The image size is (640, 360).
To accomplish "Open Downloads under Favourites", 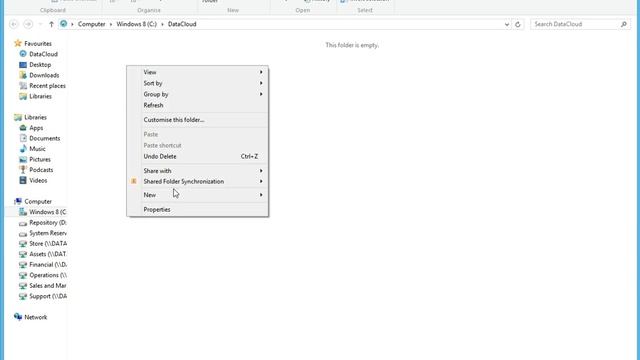I will click(44, 75).
